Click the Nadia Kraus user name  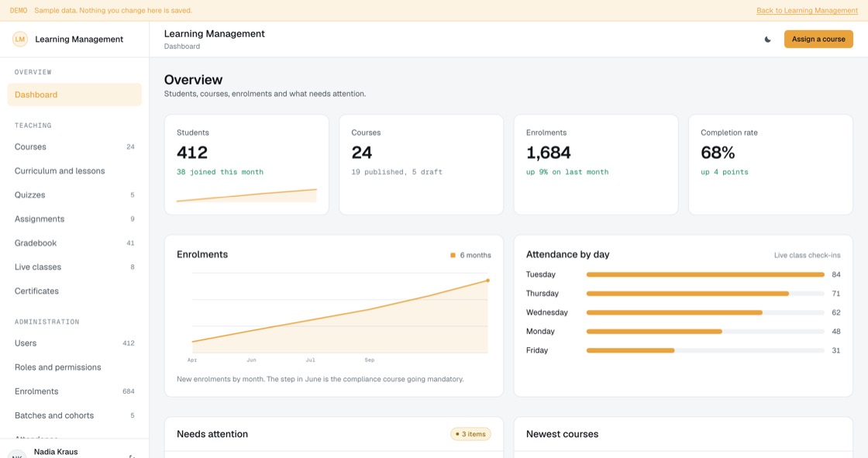point(56,452)
